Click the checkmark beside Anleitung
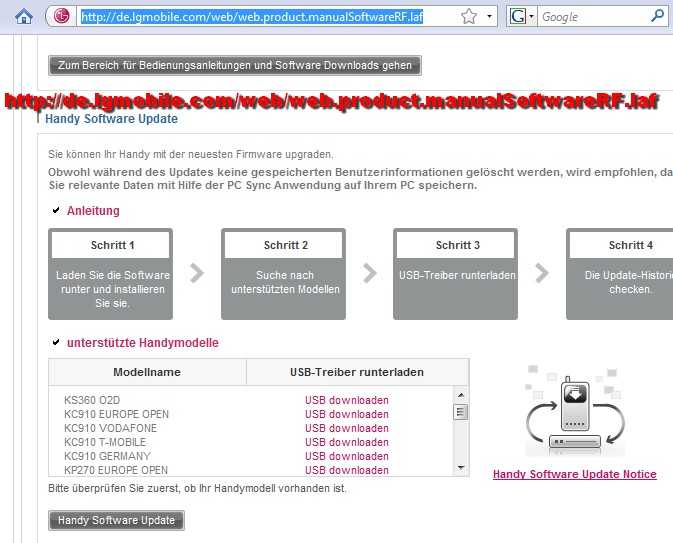 56,210
